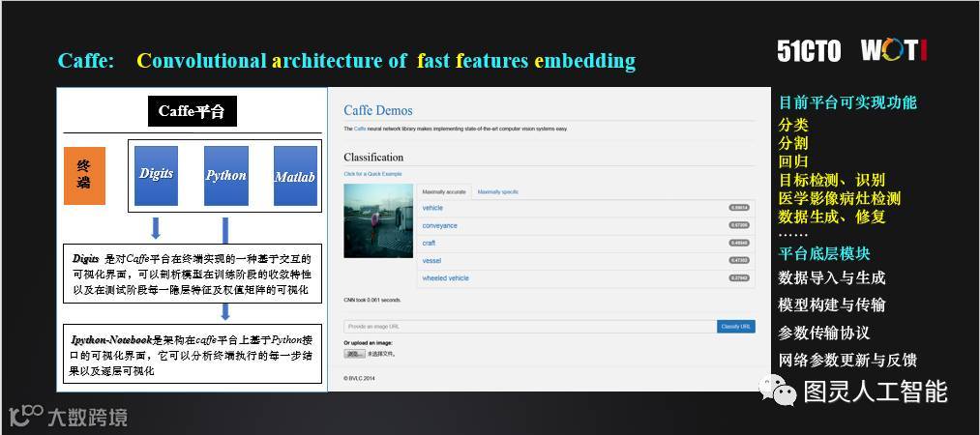Open Click for a Quick Example link
The height and width of the screenshot is (435, 980).
click(x=372, y=174)
